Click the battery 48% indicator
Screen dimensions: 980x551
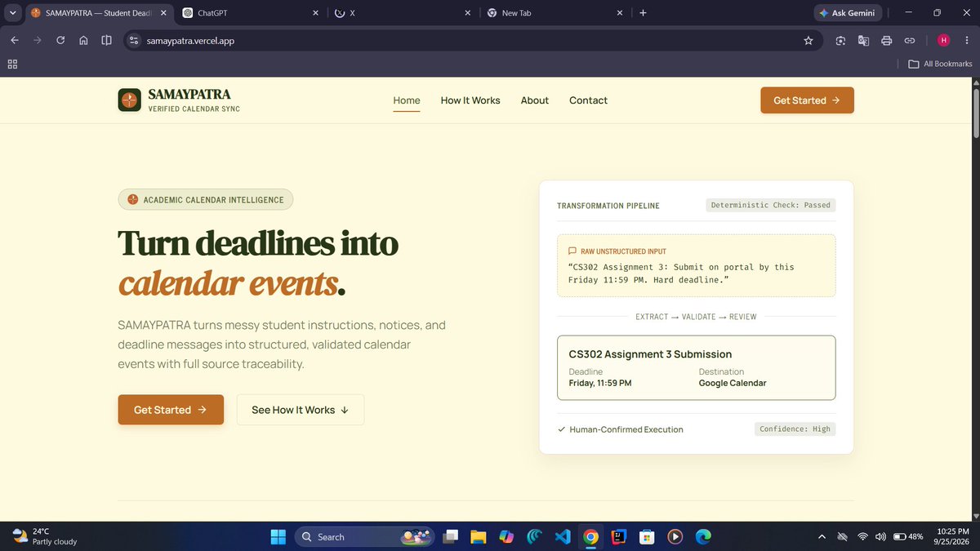(908, 536)
